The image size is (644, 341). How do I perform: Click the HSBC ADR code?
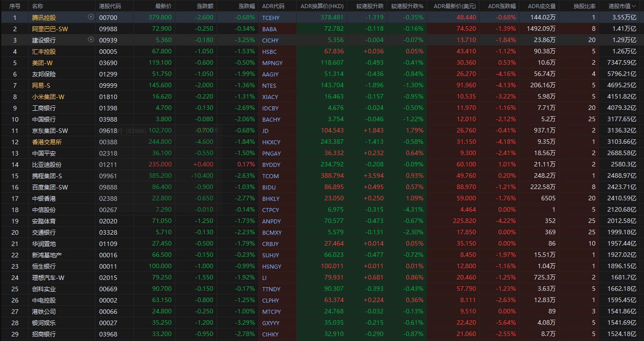tap(269, 52)
